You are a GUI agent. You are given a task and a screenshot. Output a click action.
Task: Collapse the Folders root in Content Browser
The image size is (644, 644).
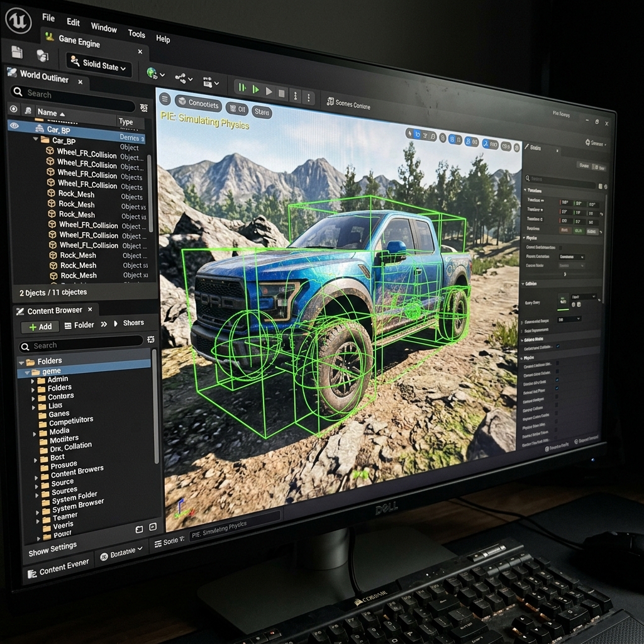point(21,363)
